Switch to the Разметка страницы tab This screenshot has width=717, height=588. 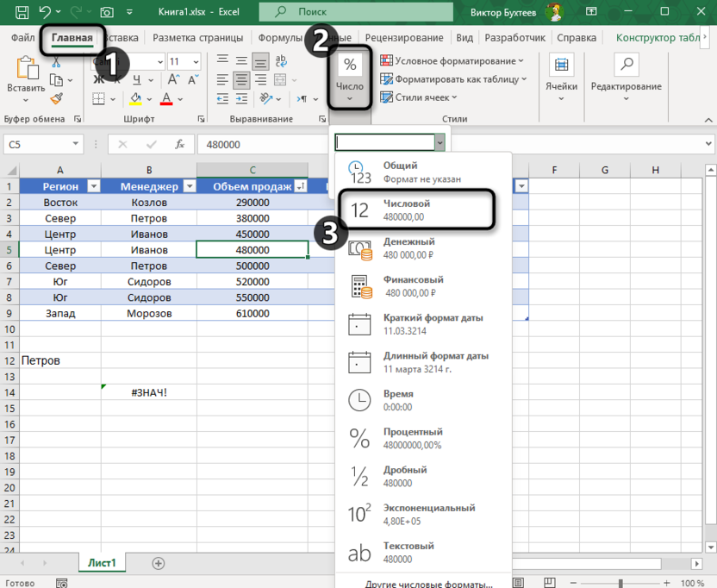point(198,38)
